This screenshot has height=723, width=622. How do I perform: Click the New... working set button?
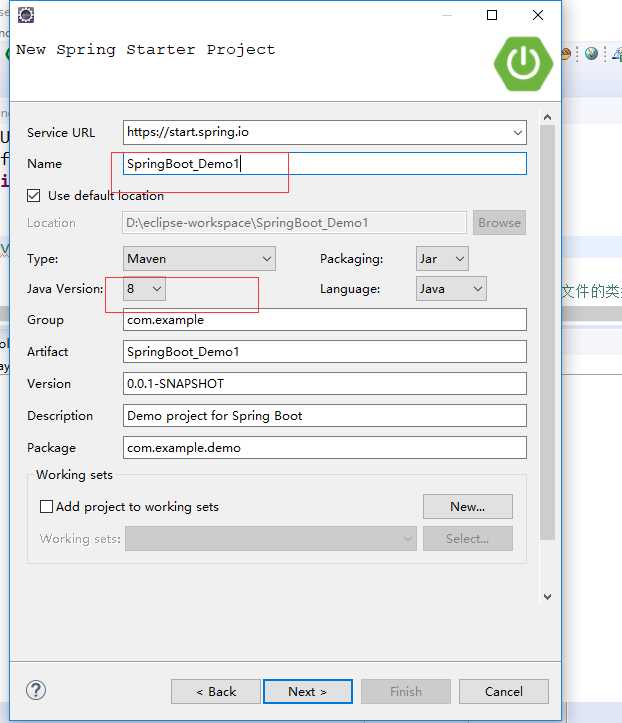468,507
